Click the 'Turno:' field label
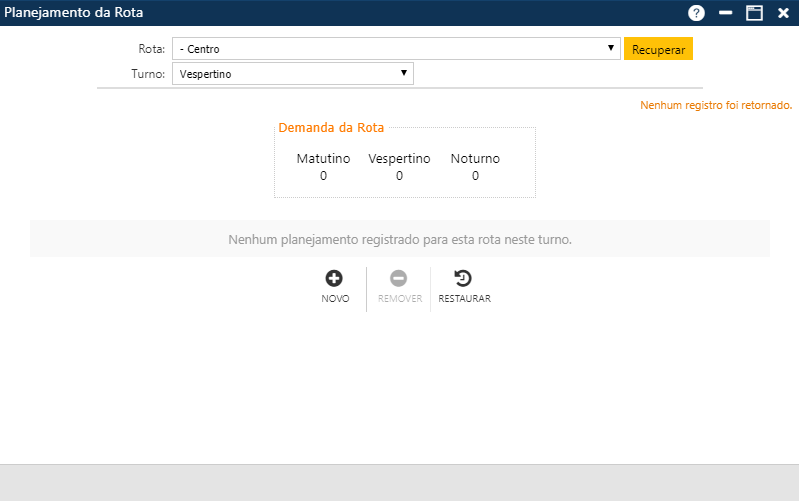Image resolution: width=800 pixels, height=503 pixels. coord(148,74)
